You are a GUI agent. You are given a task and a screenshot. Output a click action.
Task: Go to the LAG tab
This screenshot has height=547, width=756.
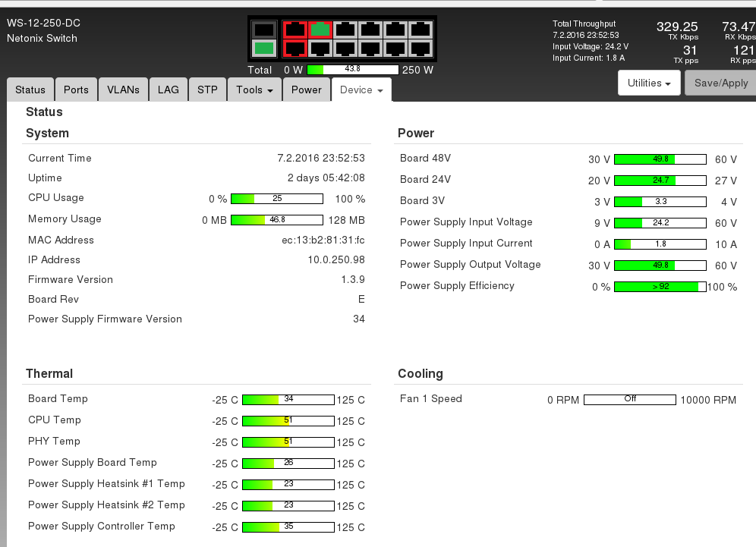click(169, 90)
